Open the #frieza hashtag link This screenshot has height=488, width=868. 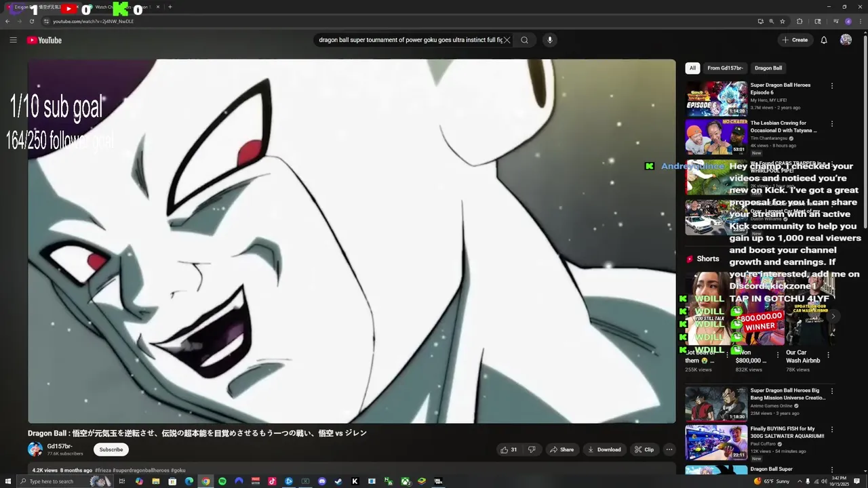(103, 470)
